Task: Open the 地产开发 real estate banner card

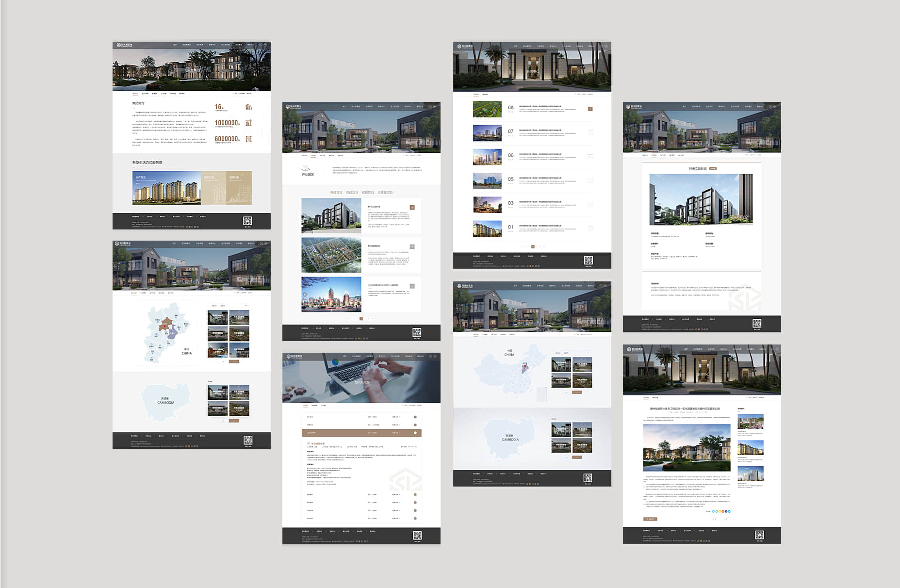Action: tap(166, 188)
